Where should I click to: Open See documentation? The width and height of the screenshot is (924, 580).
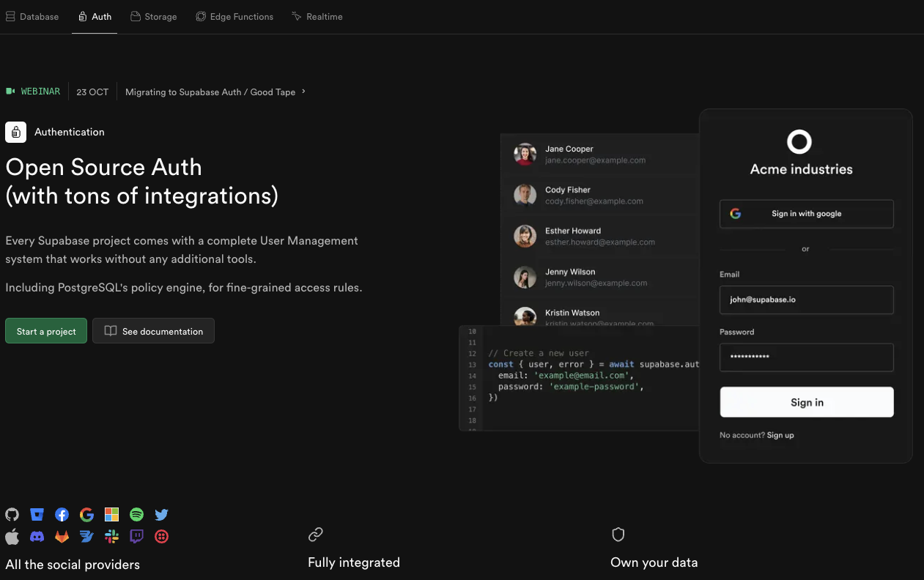coord(153,331)
